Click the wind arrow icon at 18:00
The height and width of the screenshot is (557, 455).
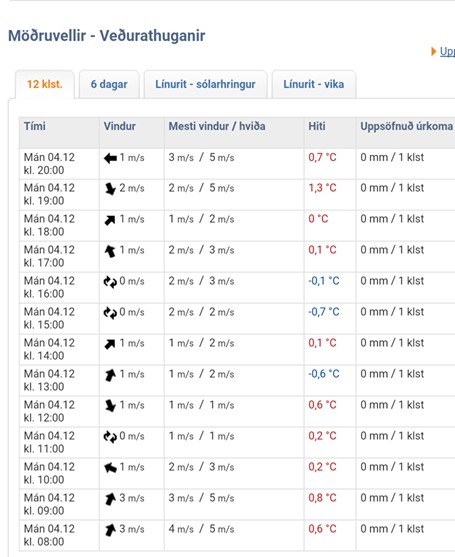pos(110,220)
